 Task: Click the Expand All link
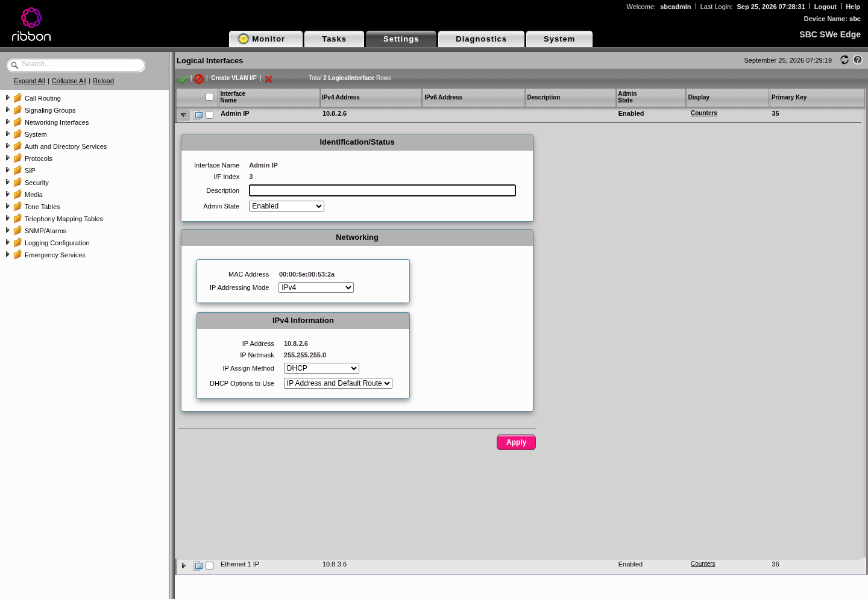click(x=30, y=81)
